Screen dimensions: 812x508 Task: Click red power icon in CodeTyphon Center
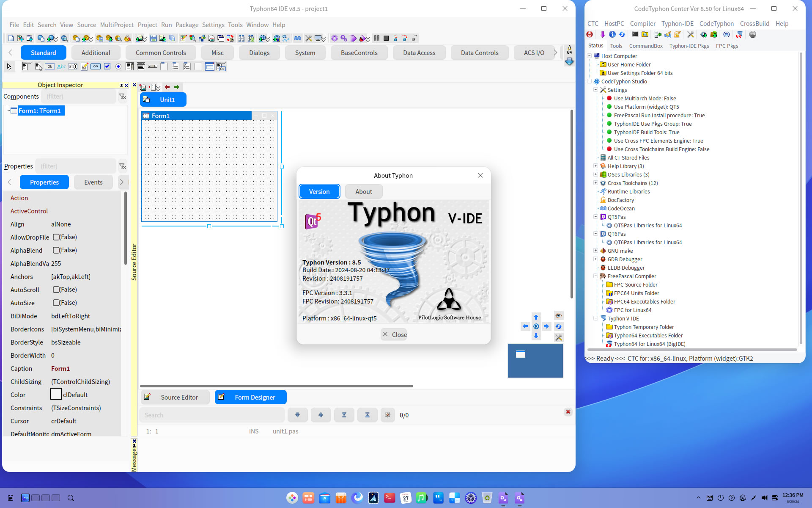pyautogui.click(x=590, y=35)
